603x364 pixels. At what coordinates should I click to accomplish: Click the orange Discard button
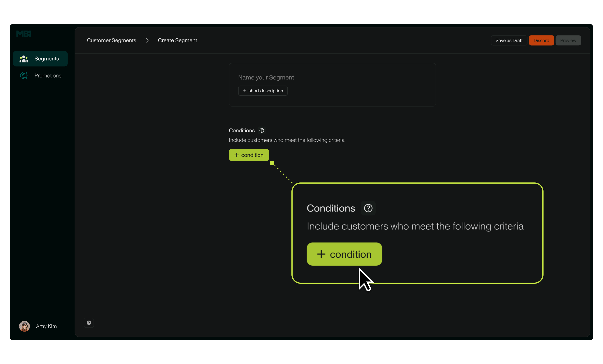click(x=541, y=41)
